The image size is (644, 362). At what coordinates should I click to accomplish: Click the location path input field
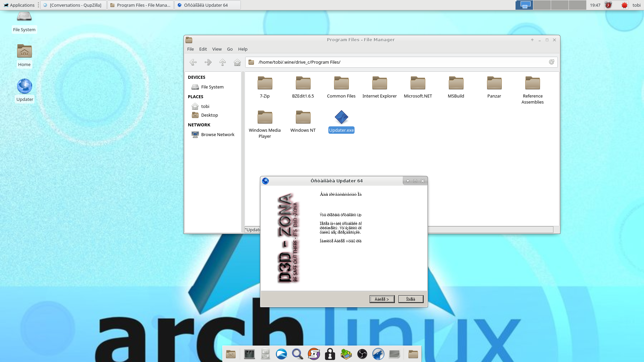tap(401, 62)
